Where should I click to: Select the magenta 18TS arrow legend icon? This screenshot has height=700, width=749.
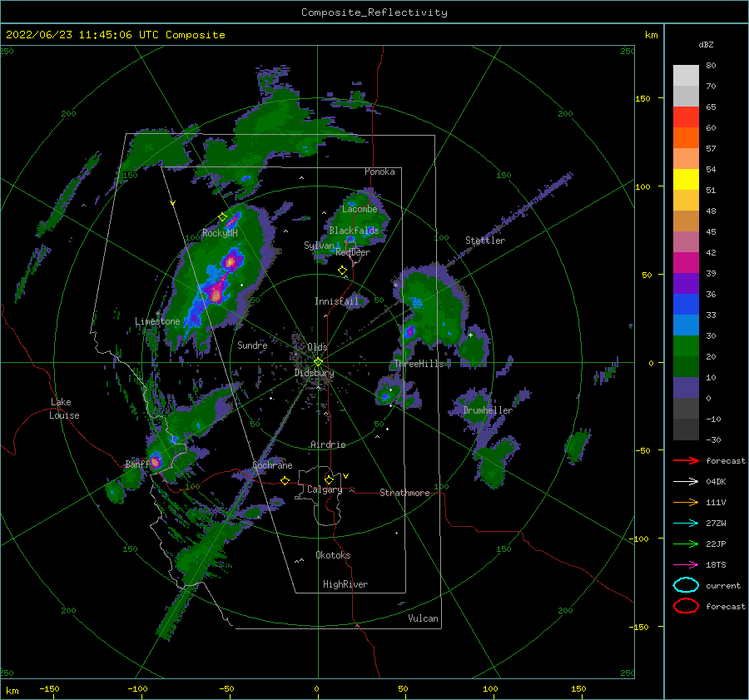(686, 564)
